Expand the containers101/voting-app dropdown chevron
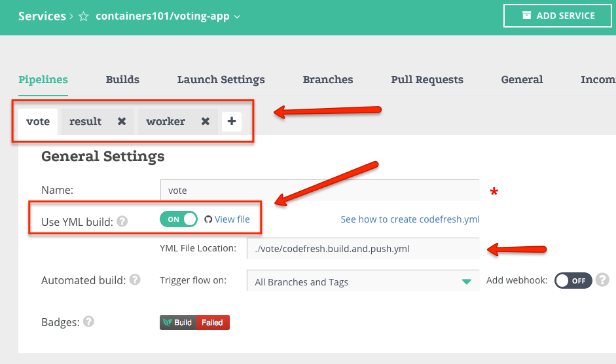The height and width of the screenshot is (364, 616). 237,17
